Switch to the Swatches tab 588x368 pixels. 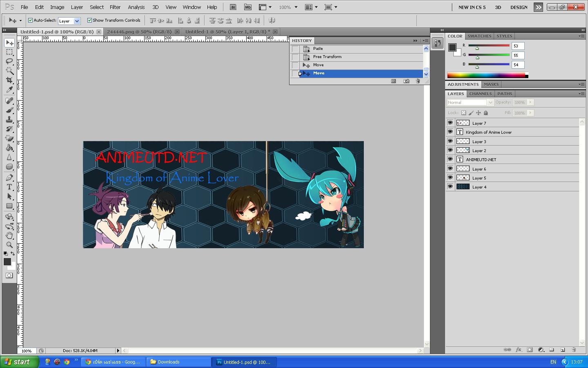coord(479,36)
